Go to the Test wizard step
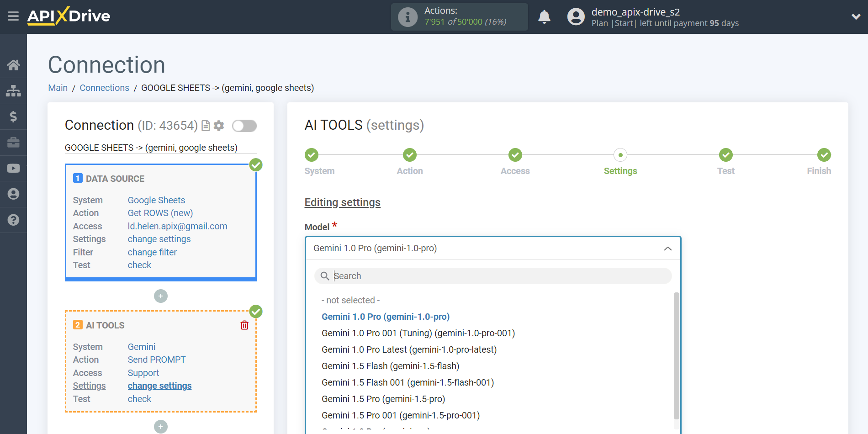 726,155
